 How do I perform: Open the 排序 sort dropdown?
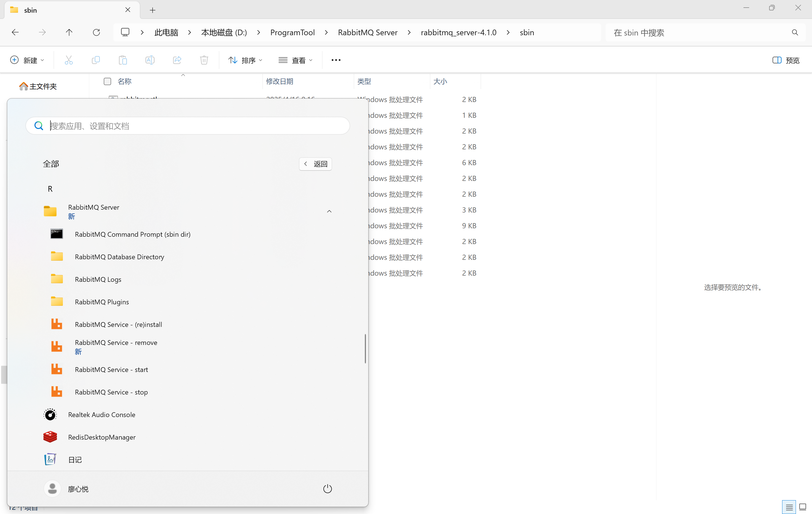click(x=245, y=60)
